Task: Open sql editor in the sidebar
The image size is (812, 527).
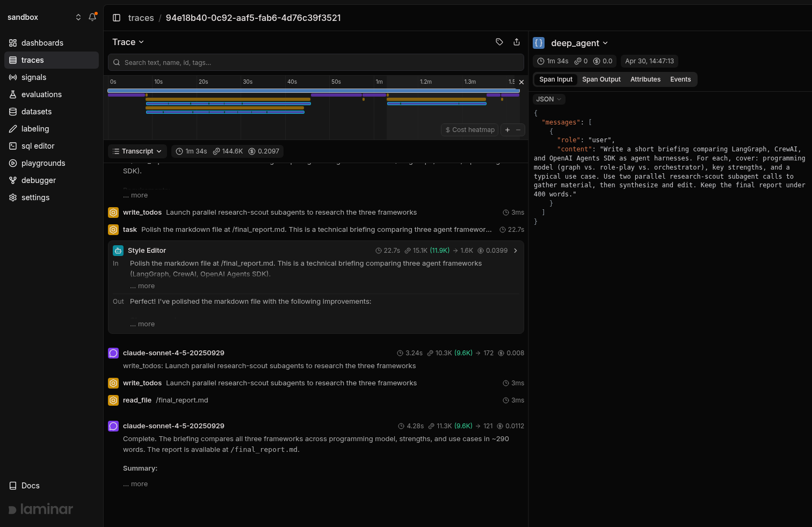Action: pyautogui.click(x=52, y=146)
